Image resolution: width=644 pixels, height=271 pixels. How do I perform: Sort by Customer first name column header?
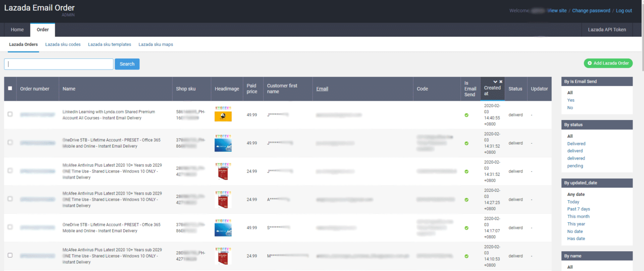pyautogui.click(x=282, y=89)
